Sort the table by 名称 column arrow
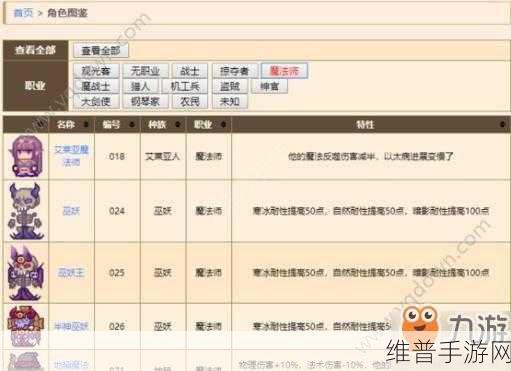Image resolution: width=511 pixels, height=371 pixels. pyautogui.click(x=86, y=125)
